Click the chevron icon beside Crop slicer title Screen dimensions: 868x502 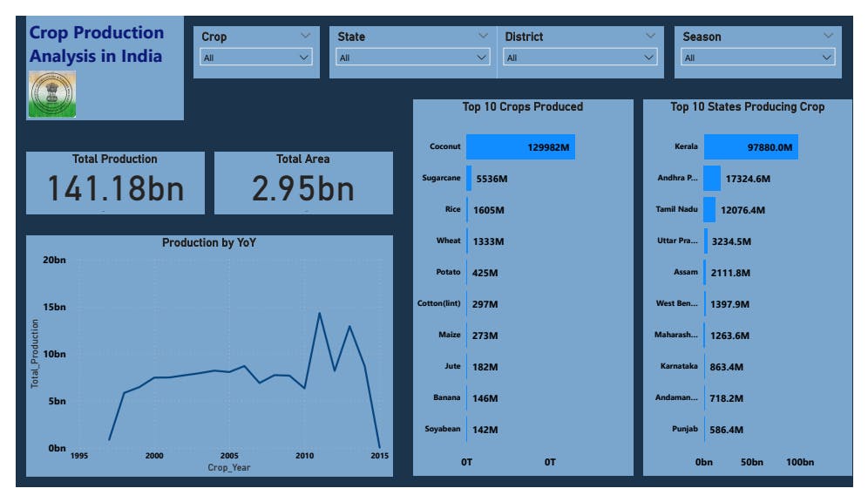[x=305, y=36]
